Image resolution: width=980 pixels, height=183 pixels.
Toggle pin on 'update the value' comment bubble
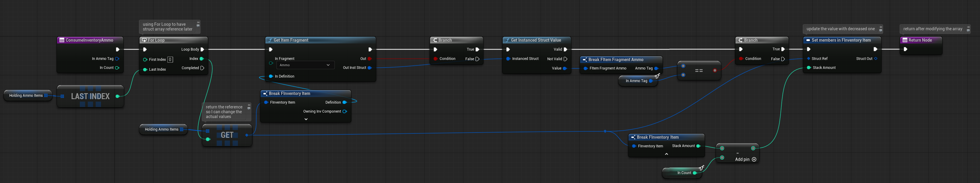click(881, 27)
